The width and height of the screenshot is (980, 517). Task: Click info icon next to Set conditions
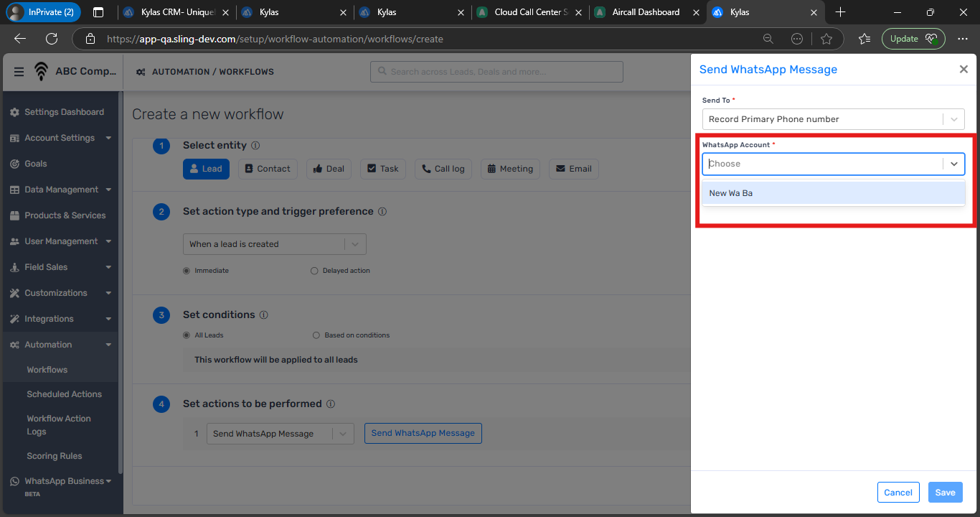point(263,315)
